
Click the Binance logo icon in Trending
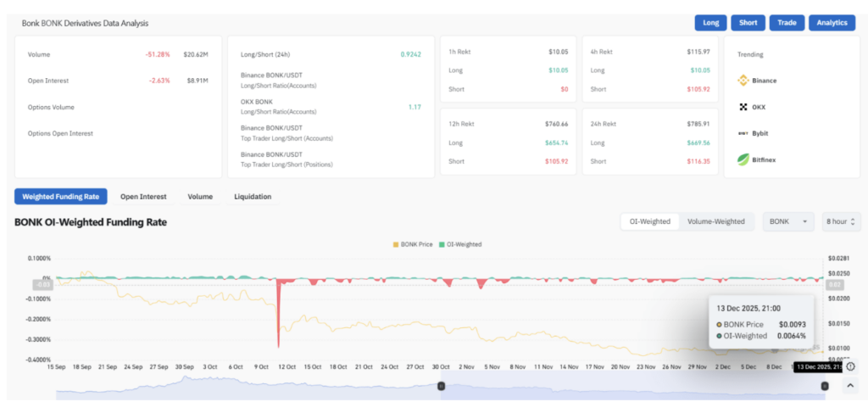tap(743, 81)
